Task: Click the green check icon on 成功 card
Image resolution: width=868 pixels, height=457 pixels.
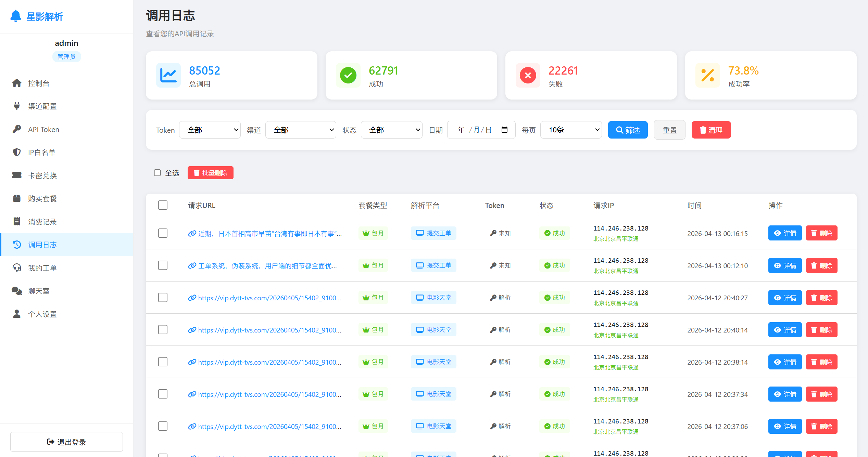Action: click(x=348, y=75)
